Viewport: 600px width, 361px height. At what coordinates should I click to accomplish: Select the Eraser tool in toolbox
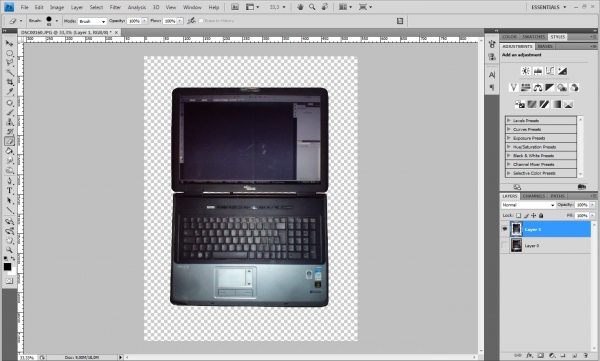click(x=9, y=141)
